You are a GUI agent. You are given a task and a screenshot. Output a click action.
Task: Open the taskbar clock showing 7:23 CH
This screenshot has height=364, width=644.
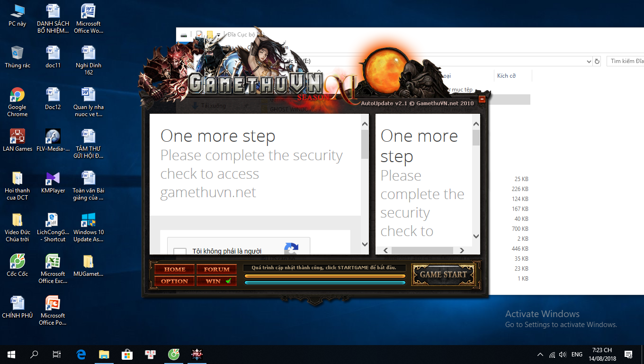pyautogui.click(x=602, y=354)
